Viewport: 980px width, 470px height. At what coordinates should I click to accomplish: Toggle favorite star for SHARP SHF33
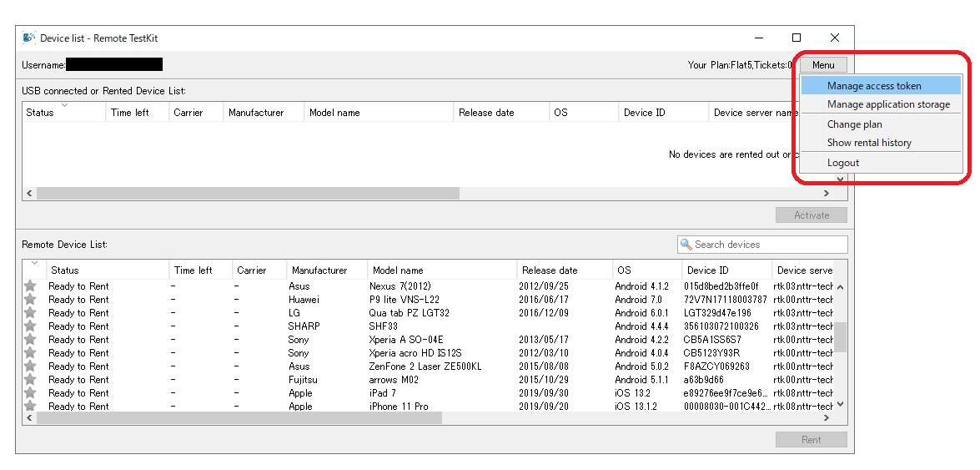click(30, 326)
